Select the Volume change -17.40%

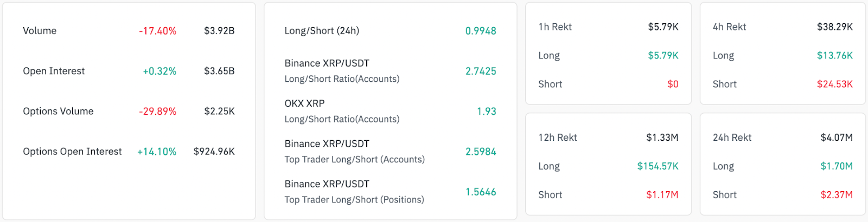pos(157,31)
